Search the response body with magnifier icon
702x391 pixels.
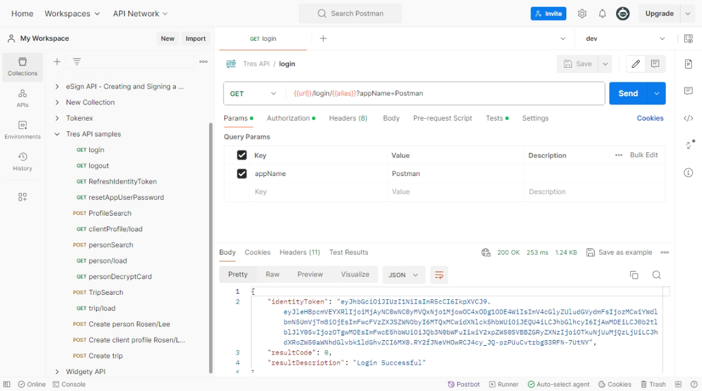click(656, 275)
